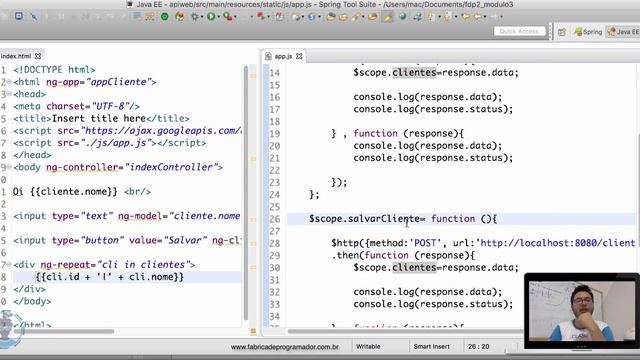640x360 pixels.
Task: Open the Run button dropdown arrow
Action: click(x=219, y=17)
